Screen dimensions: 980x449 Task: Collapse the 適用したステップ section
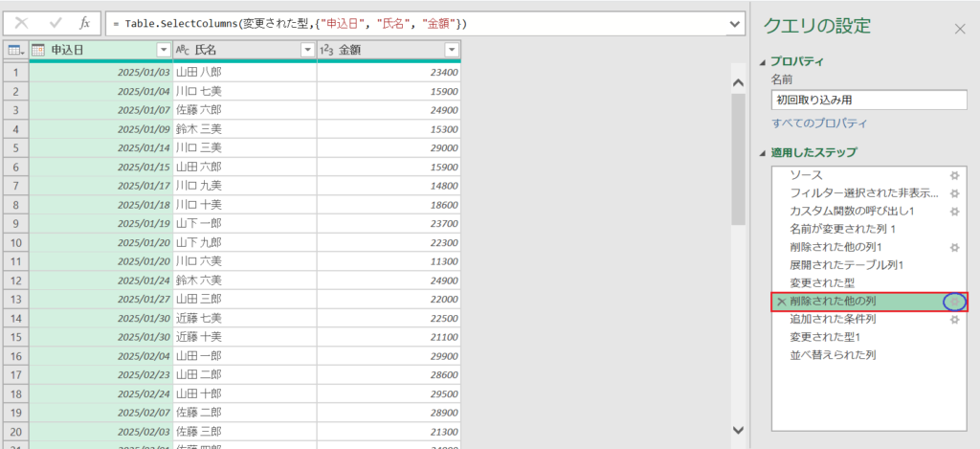pos(762,152)
